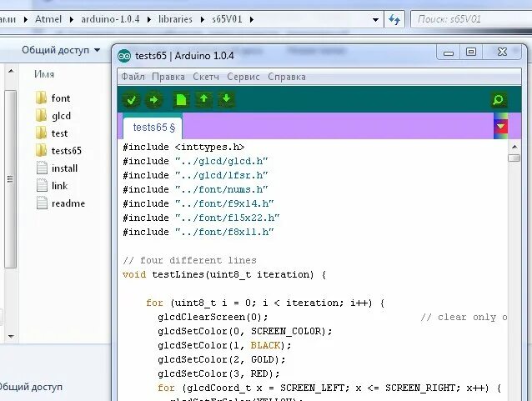Maximize the Arduino window
The image size is (532, 401).
pyautogui.click(x=471, y=53)
